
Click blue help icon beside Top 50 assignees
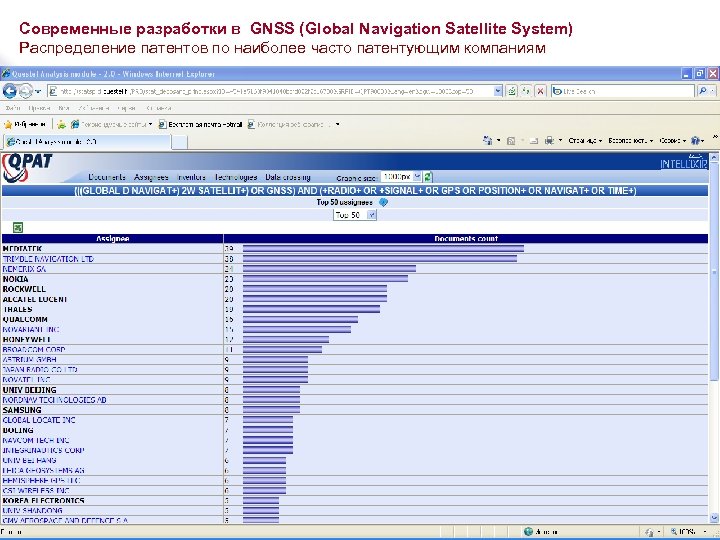(x=383, y=202)
